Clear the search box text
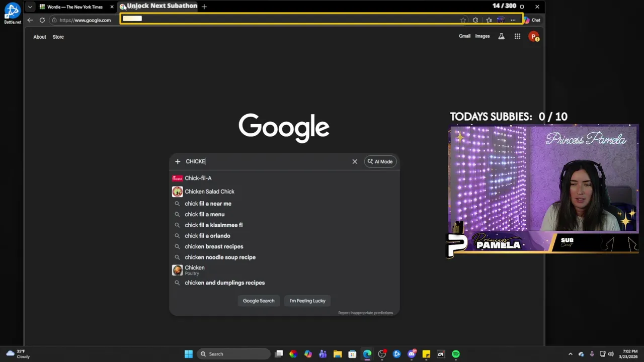 pos(355,161)
